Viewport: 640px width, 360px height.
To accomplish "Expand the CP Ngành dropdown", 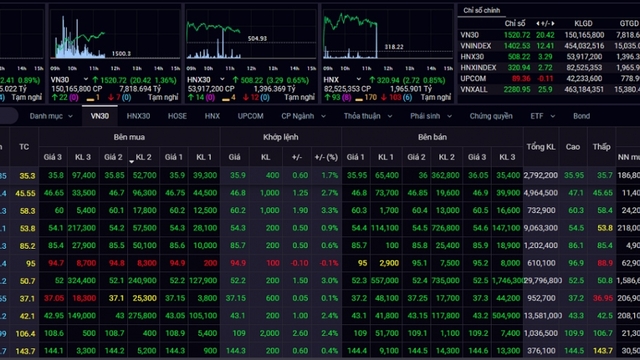I will click(x=303, y=116).
